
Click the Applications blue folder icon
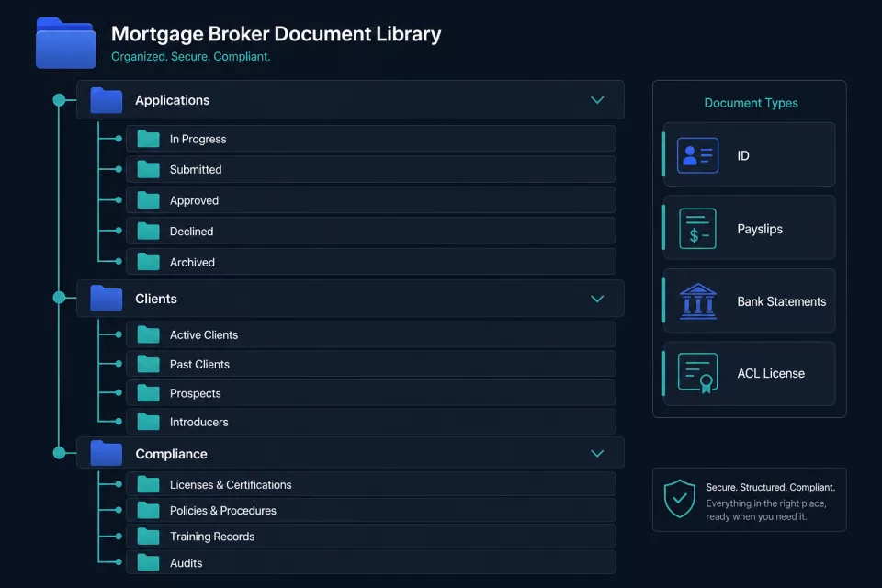(x=107, y=100)
